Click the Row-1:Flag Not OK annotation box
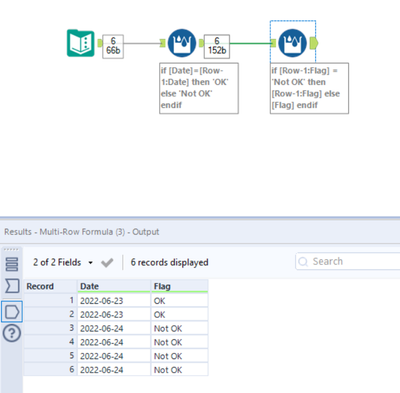The width and height of the screenshot is (400, 393). [309, 88]
